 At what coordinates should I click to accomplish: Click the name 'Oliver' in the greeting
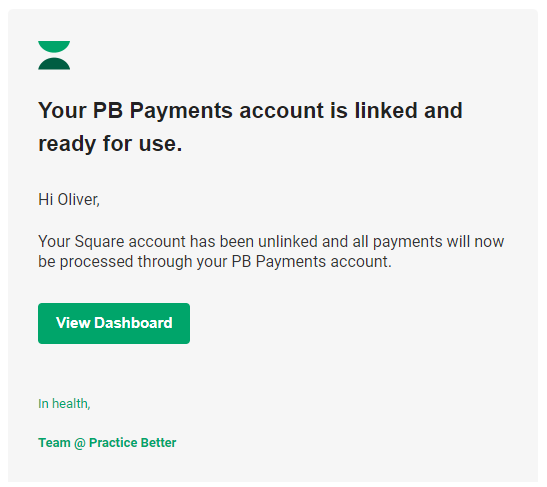point(77,200)
